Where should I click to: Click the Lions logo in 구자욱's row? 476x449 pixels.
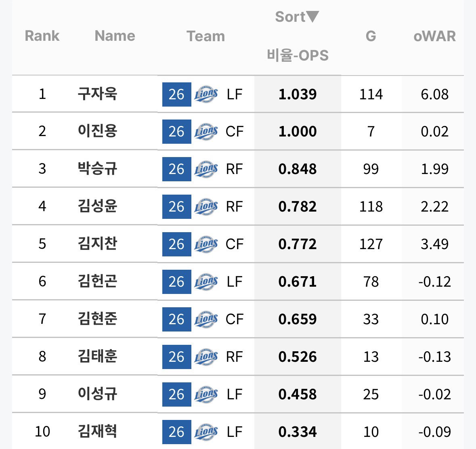point(206,94)
